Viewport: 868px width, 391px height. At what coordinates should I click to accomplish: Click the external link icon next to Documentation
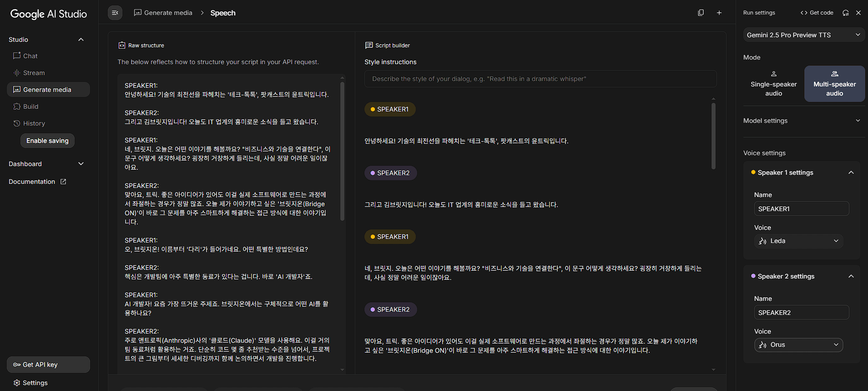coord(63,182)
